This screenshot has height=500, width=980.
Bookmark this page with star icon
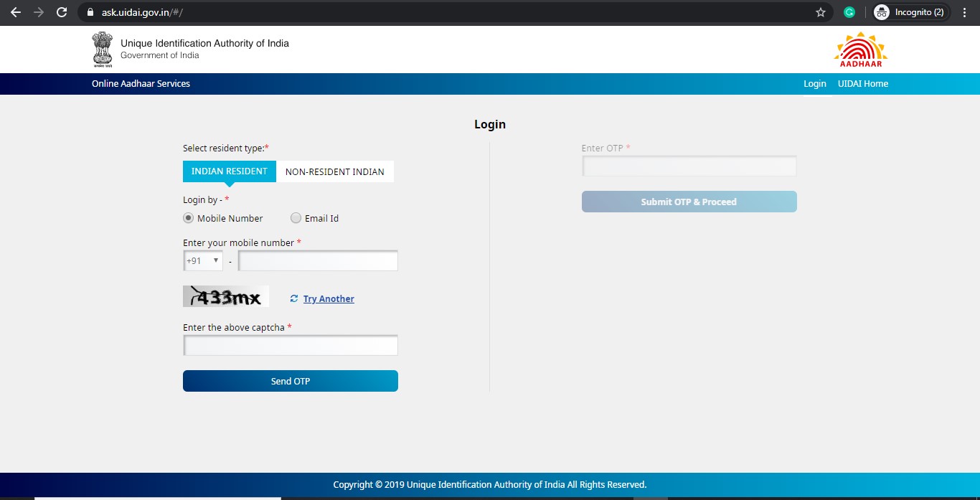(x=821, y=12)
